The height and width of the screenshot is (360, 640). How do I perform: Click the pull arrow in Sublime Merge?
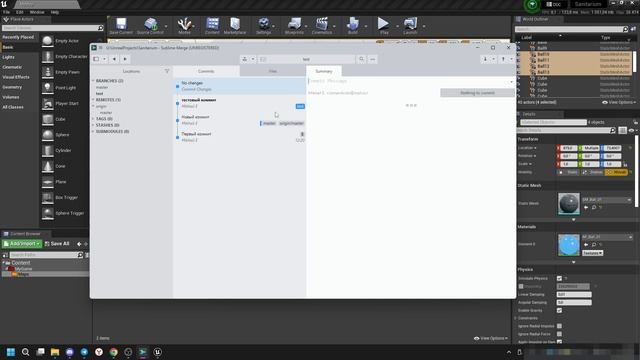click(x=485, y=59)
